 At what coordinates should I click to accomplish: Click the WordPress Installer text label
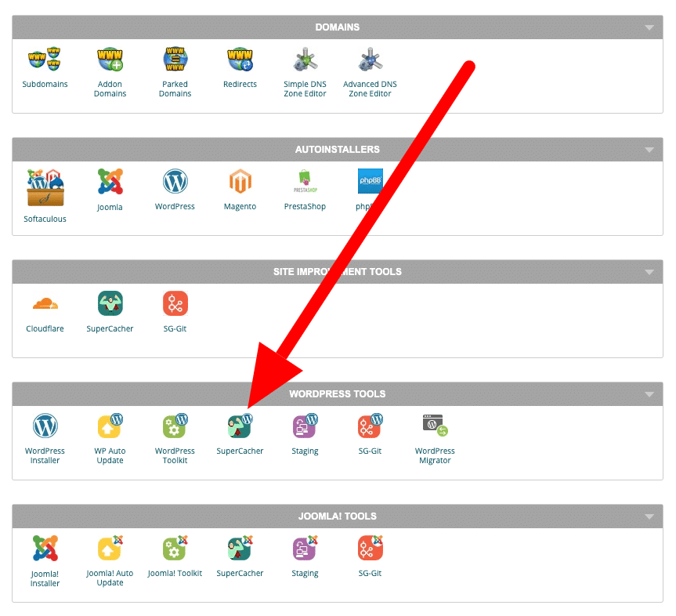coord(45,455)
